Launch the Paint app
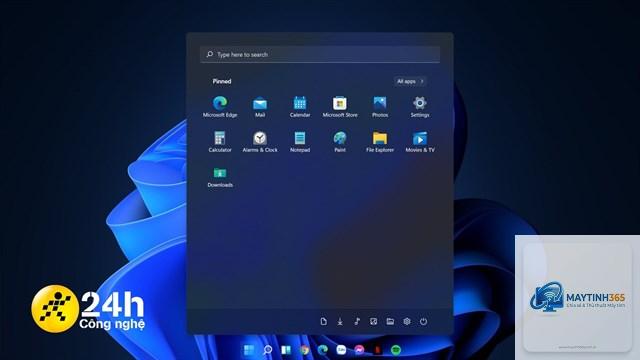 click(x=340, y=142)
